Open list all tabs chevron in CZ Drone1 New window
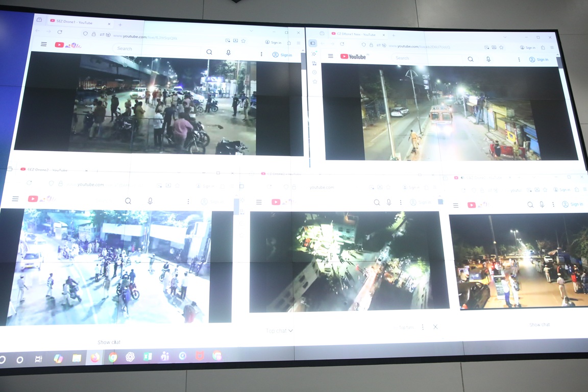This screenshot has height=392, width=588. 504,37
